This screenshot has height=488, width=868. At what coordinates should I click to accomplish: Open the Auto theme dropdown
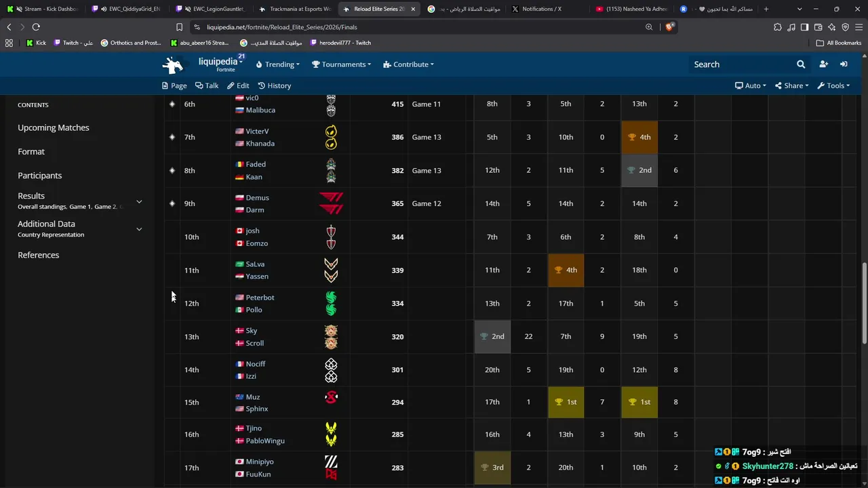(751, 85)
